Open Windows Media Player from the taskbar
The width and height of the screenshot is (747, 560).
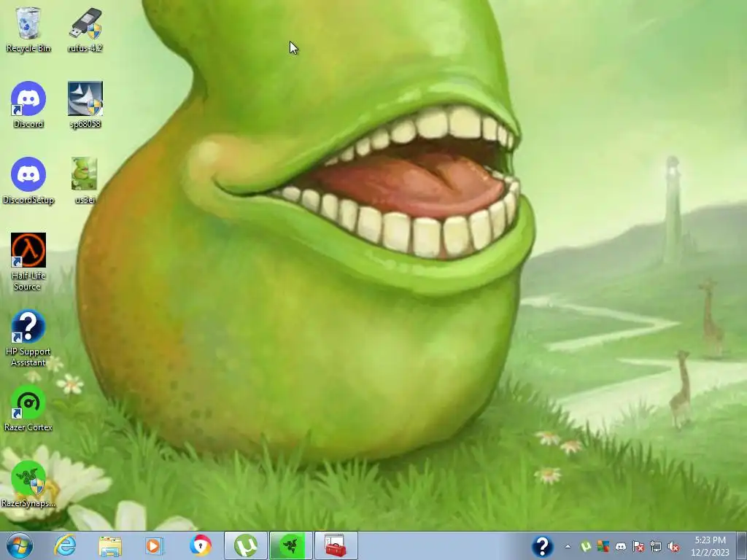pos(155,545)
